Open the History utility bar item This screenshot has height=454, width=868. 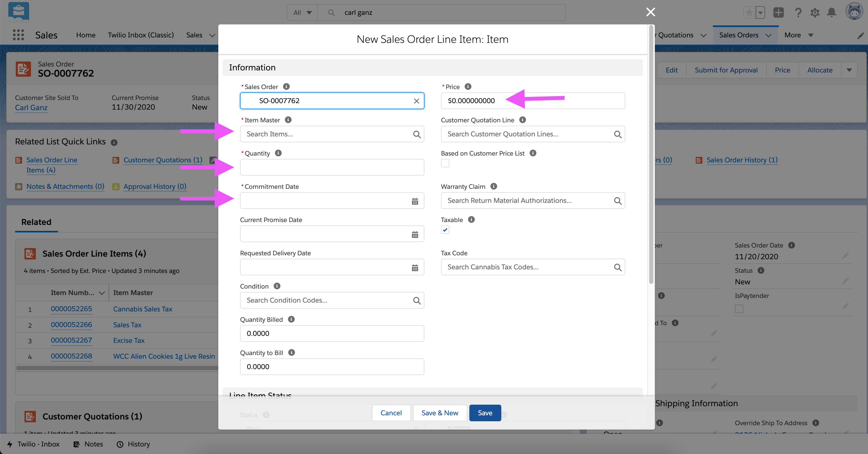pos(133,444)
